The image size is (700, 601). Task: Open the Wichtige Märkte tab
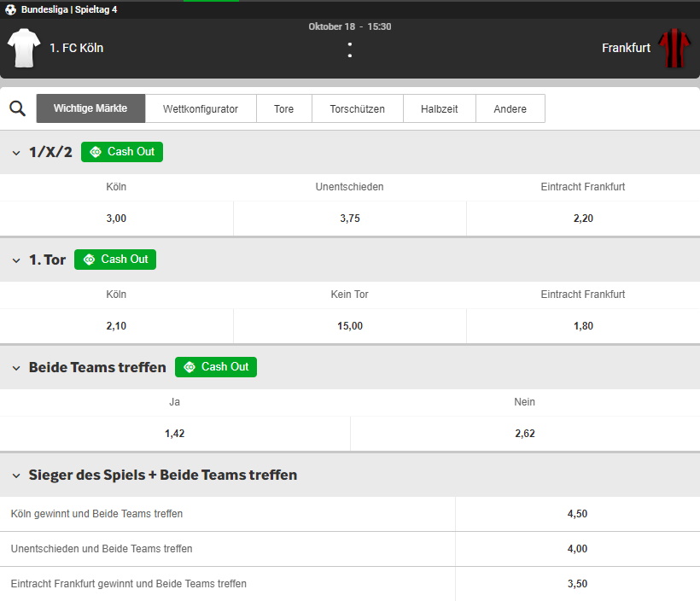point(90,108)
